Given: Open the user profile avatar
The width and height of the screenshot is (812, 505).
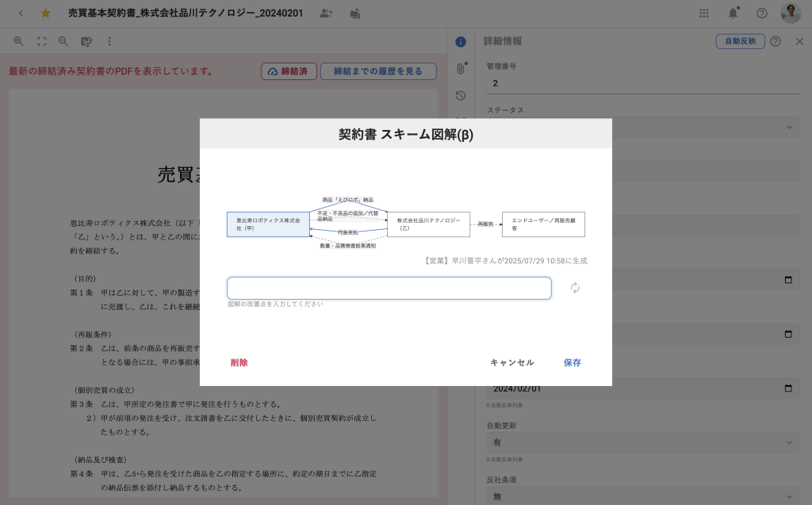Looking at the screenshot, I should [791, 13].
